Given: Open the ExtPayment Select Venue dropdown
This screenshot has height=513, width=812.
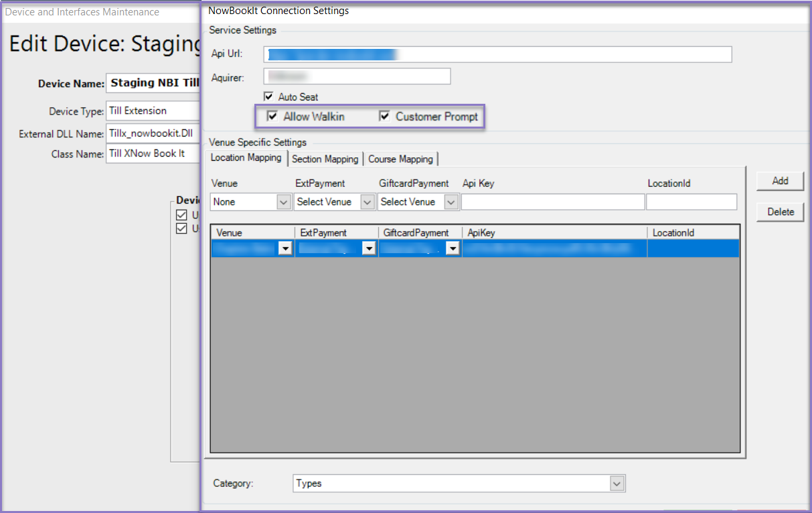Looking at the screenshot, I should tap(334, 202).
